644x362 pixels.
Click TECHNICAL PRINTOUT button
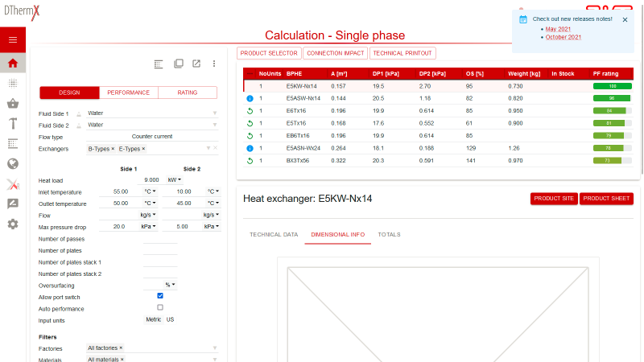[x=402, y=53]
